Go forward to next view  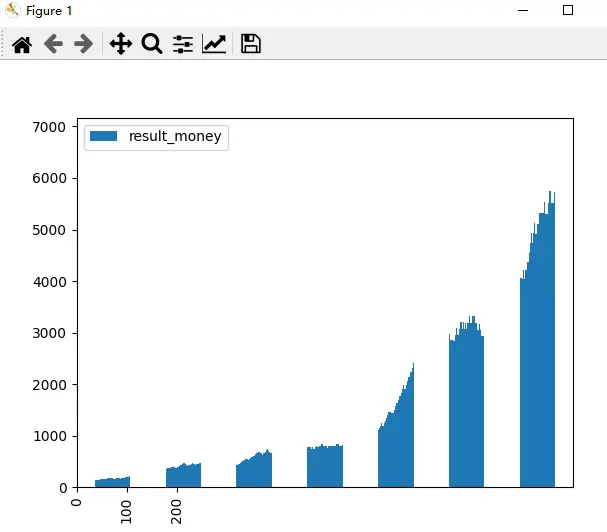point(84,44)
